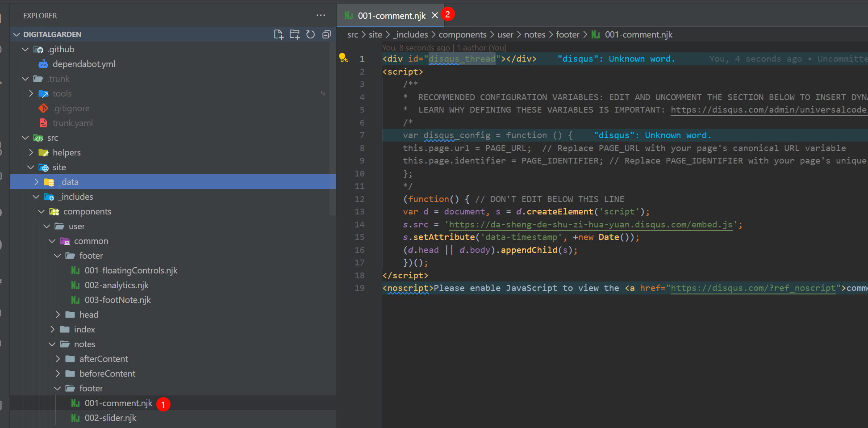Click the footer breadcrumb segment
868x428 pixels.
568,34
